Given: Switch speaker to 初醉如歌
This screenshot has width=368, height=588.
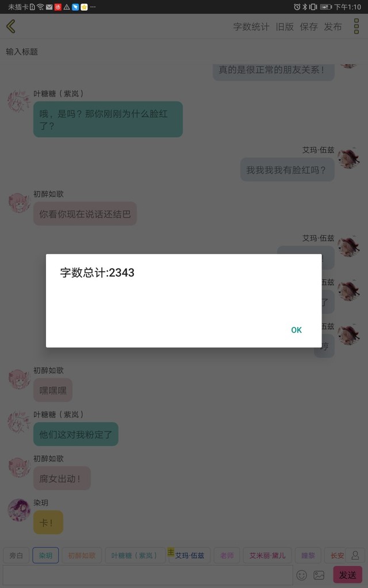Looking at the screenshot, I should [82, 555].
